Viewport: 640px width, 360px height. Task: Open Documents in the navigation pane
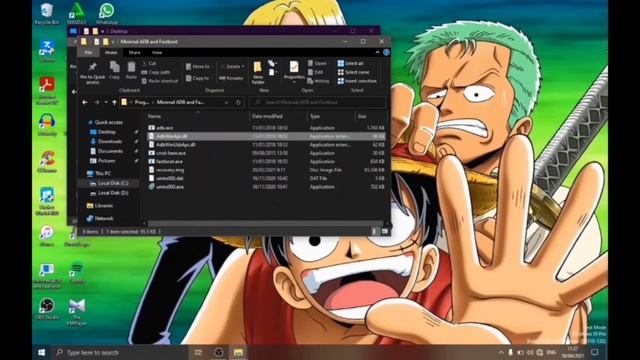[x=110, y=151]
